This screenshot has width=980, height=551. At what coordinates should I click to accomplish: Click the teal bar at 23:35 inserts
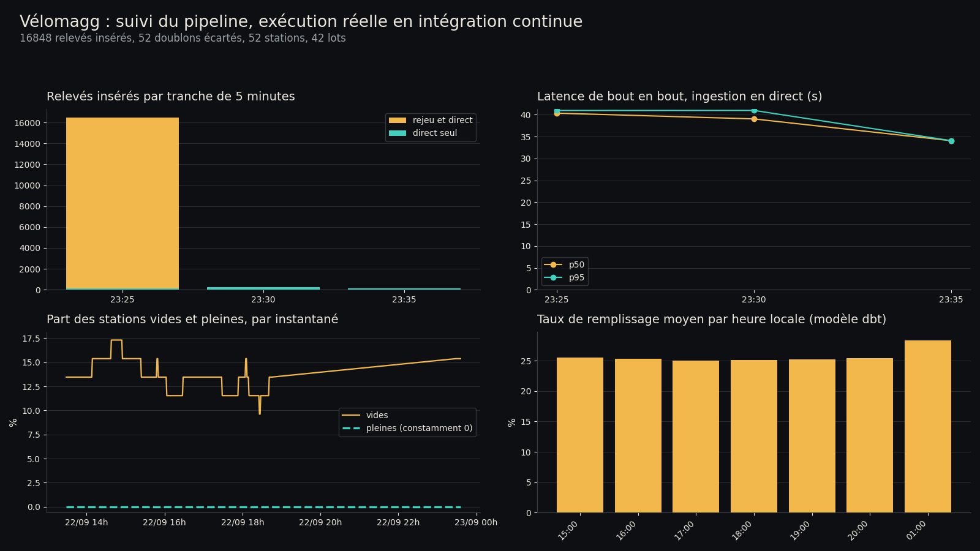coord(404,289)
